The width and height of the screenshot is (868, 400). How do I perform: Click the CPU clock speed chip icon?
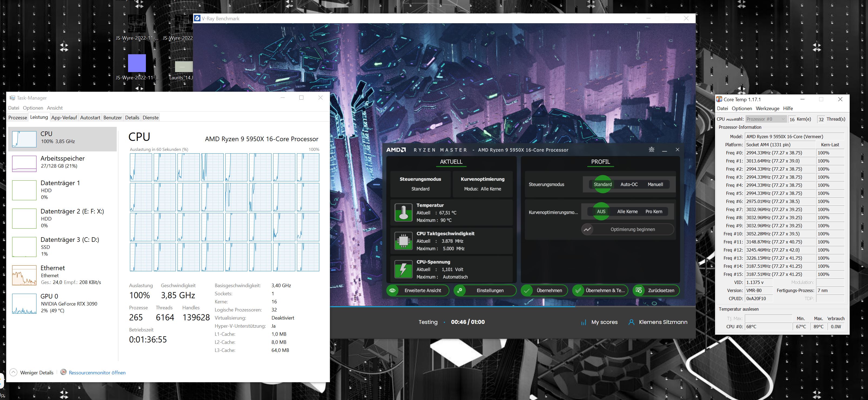(x=403, y=241)
